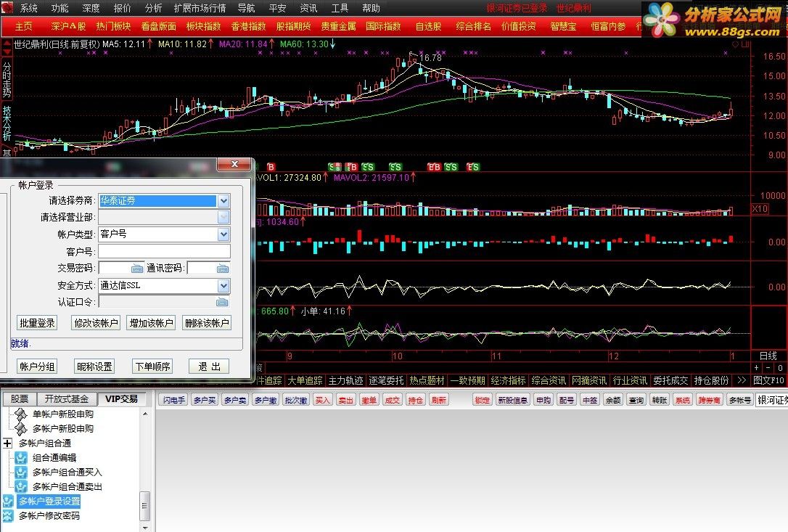The width and height of the screenshot is (788, 532).
Task: Open the soft keyboard for 通讯密码
Action: [x=223, y=269]
